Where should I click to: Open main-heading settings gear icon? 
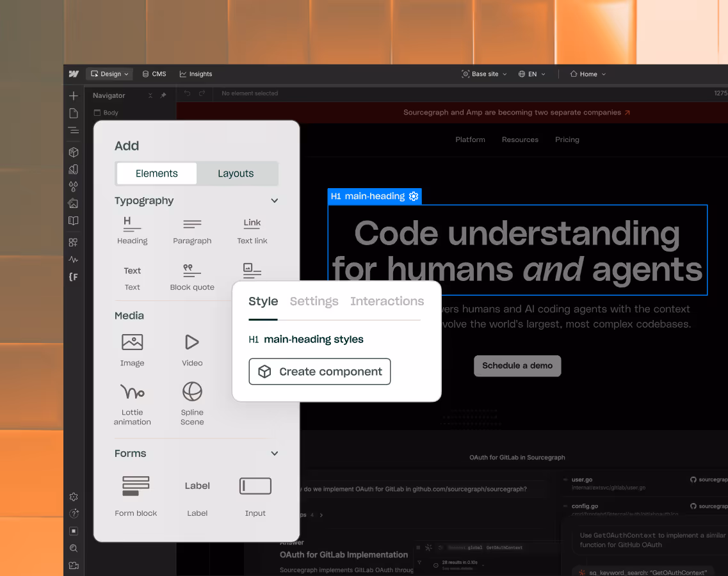(414, 196)
